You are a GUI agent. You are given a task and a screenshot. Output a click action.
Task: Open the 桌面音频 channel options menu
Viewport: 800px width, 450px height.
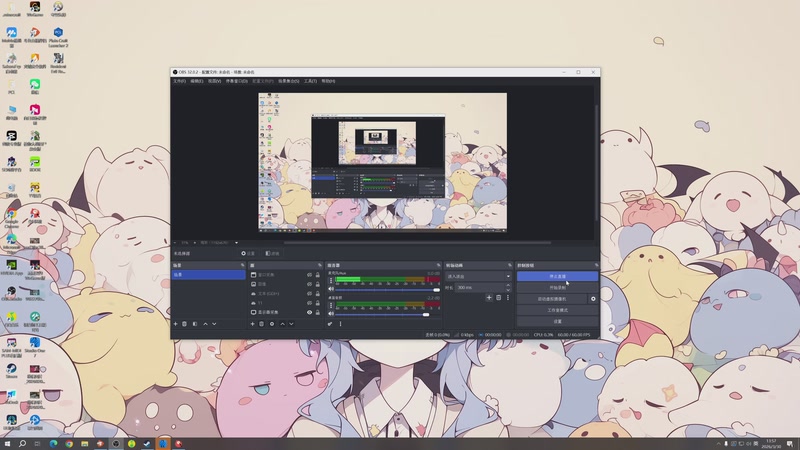click(x=331, y=305)
